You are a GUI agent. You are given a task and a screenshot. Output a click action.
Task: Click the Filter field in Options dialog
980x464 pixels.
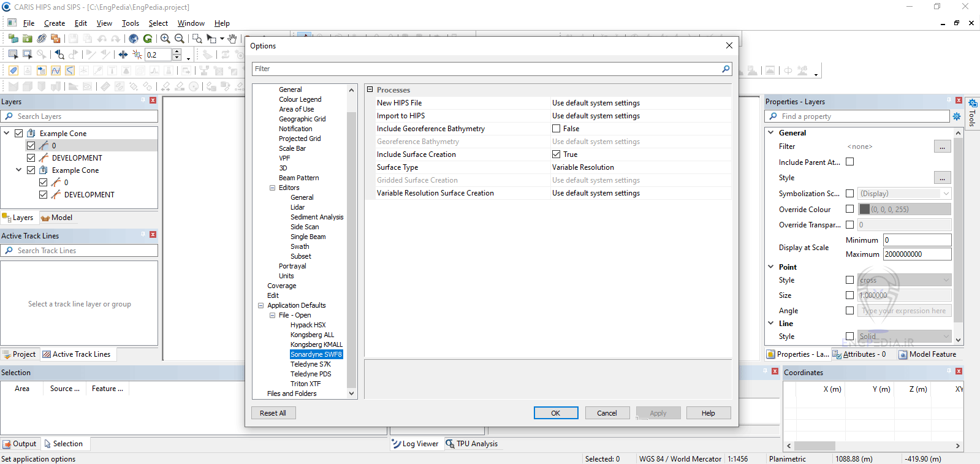tap(484, 69)
